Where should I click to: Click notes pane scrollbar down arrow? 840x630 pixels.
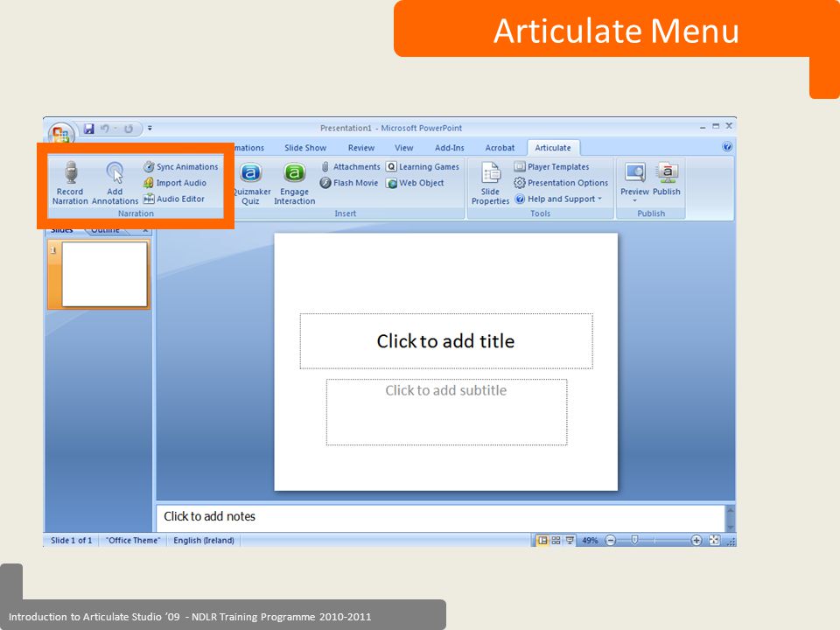(730, 527)
